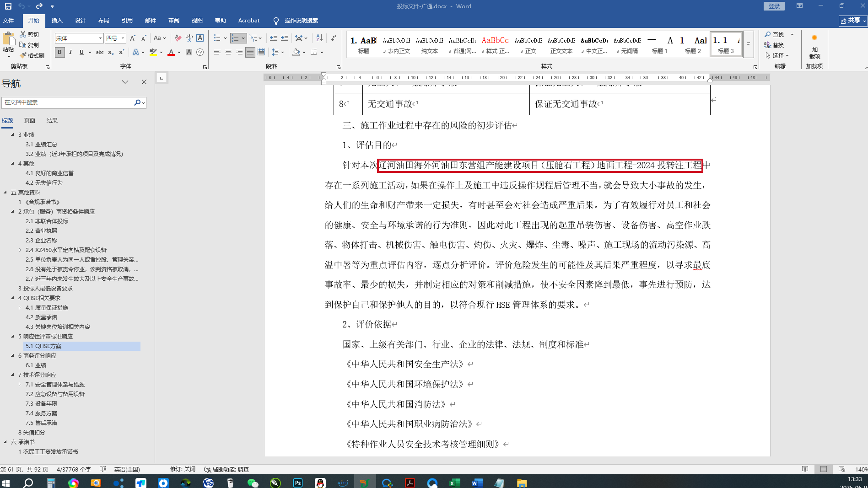
Task: Click the 共享 (Share) button
Action: pyautogui.click(x=852, y=21)
